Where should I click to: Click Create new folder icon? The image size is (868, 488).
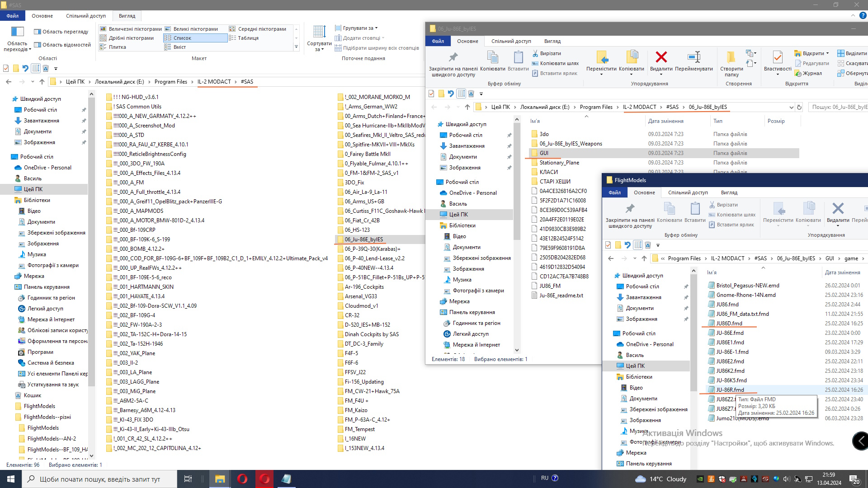tap(731, 58)
